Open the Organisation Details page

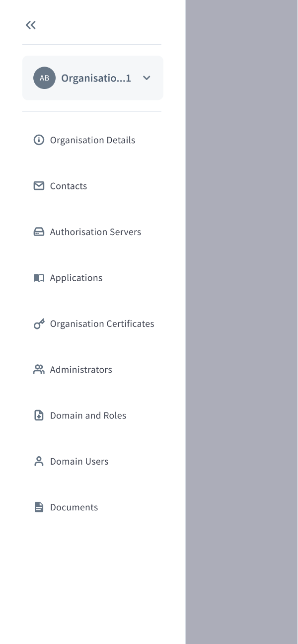coord(92,140)
